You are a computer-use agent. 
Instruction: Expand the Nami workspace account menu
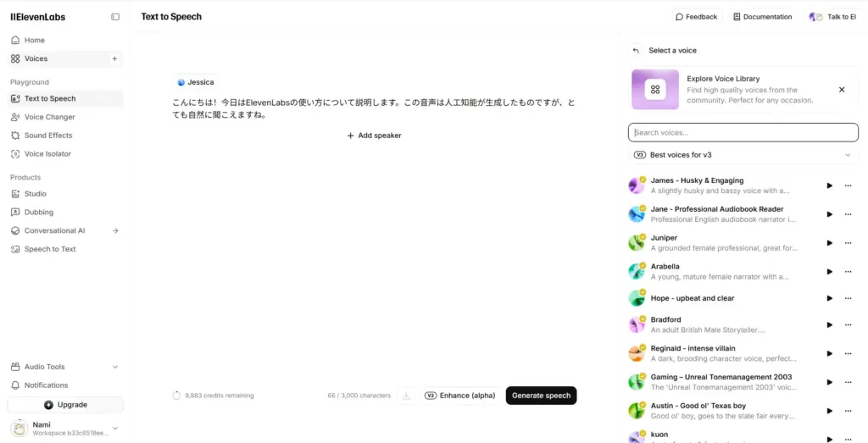tap(65, 428)
